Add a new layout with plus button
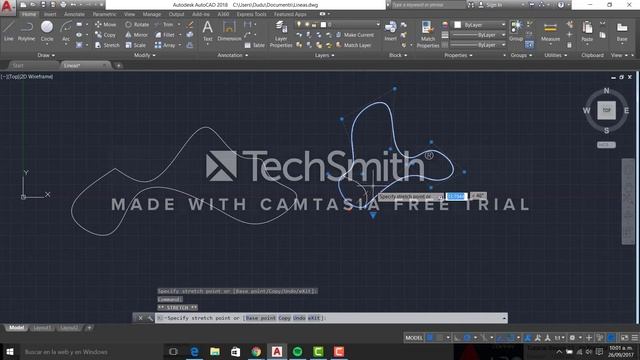640x360 pixels. pos(89,328)
